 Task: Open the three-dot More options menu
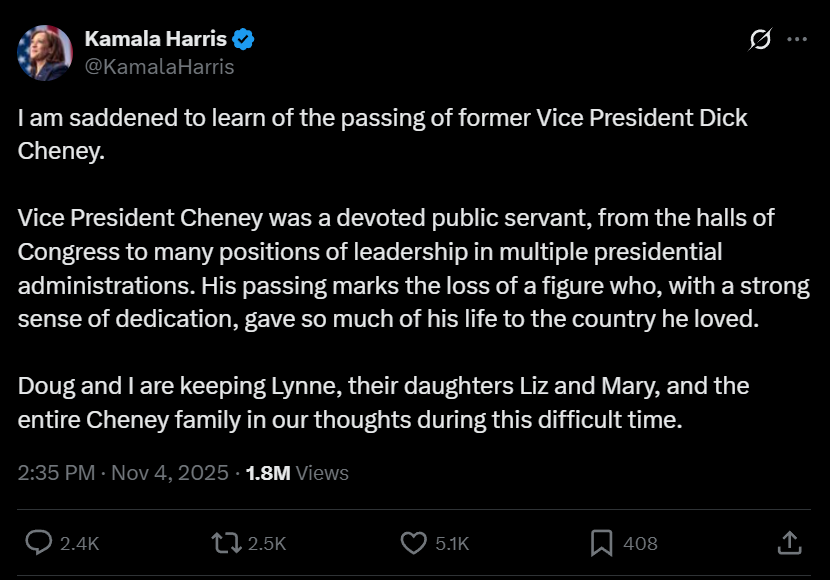797,40
